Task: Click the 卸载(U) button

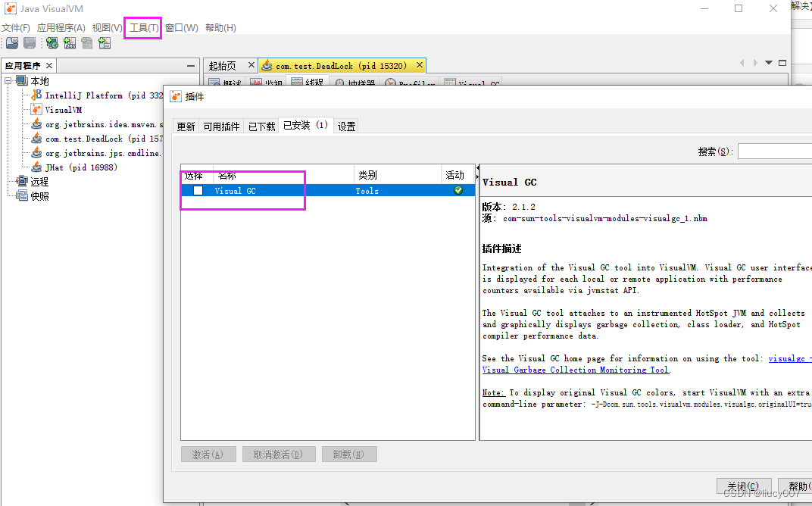Action: [349, 454]
